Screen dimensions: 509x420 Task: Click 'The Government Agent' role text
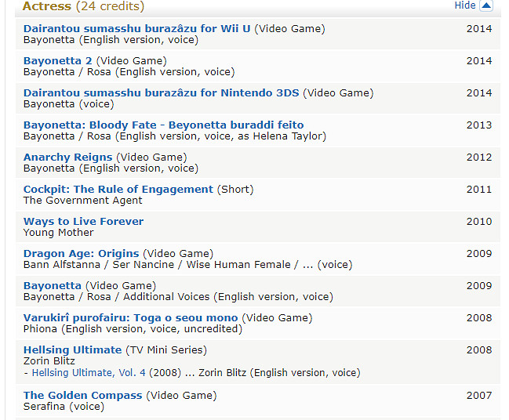(82, 201)
